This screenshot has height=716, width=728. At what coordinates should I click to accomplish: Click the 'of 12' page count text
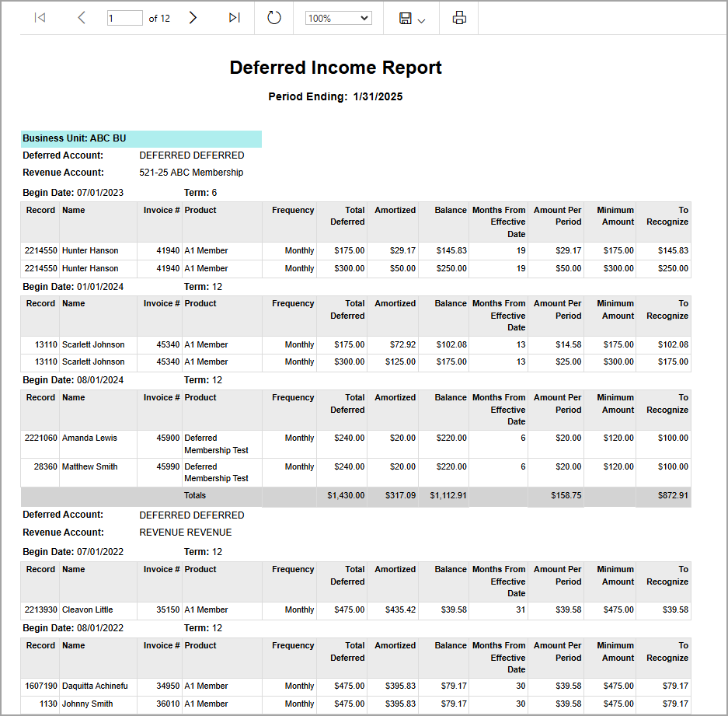point(159,19)
